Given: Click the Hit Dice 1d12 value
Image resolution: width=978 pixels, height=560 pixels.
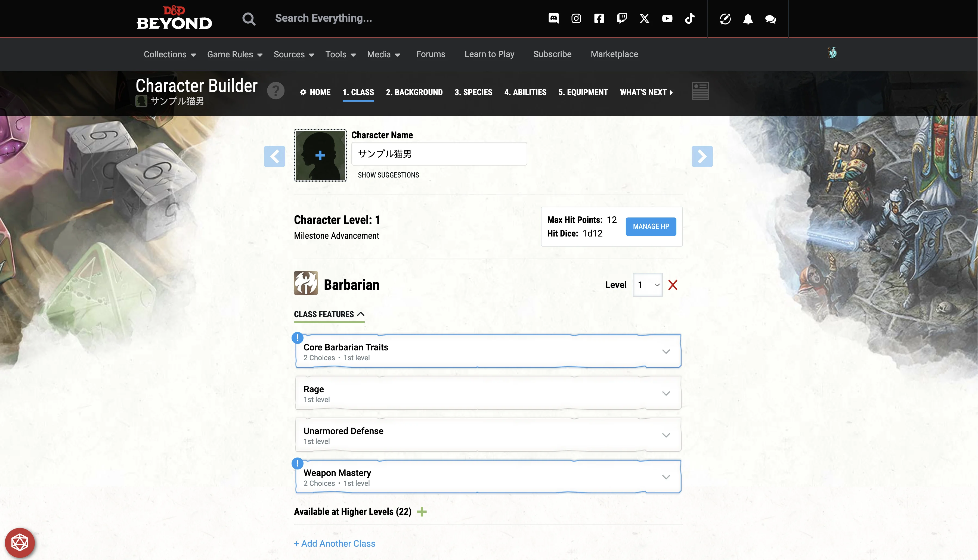Looking at the screenshot, I should click(x=593, y=234).
